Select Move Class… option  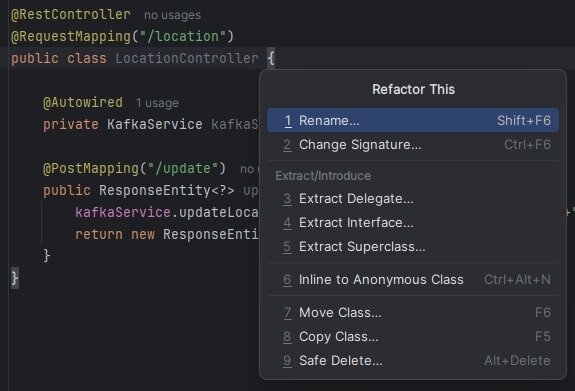[x=413, y=313]
